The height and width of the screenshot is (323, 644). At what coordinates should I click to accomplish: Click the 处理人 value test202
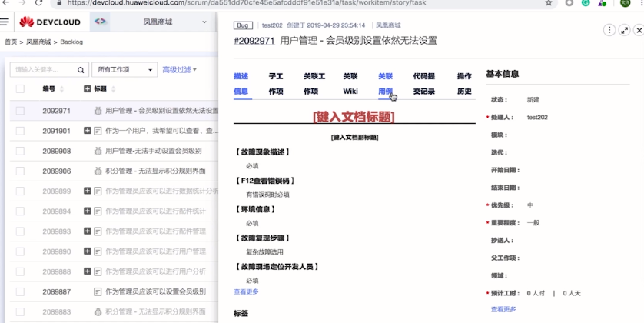[537, 118]
